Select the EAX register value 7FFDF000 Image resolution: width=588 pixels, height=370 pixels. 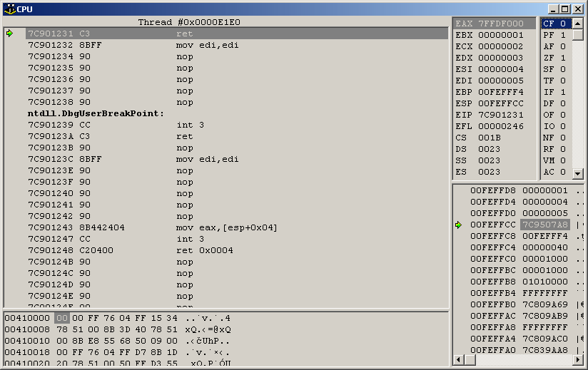click(500, 24)
